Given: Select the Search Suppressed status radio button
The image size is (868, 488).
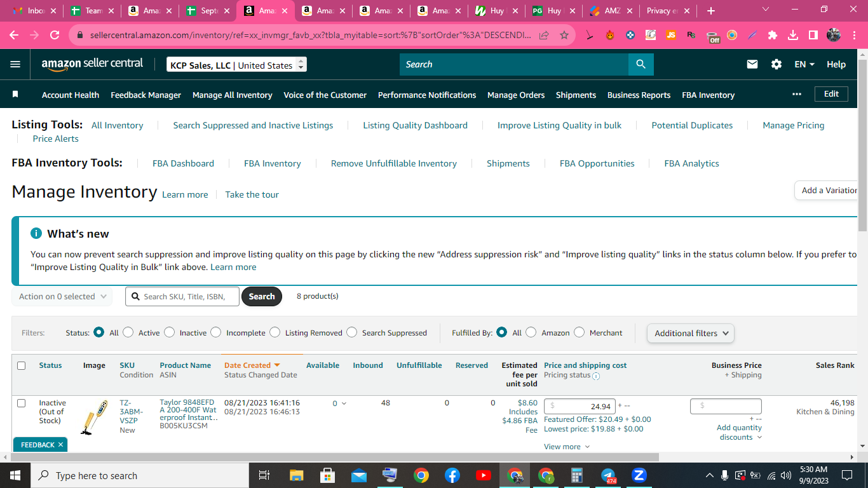Looking at the screenshot, I should pos(352,332).
